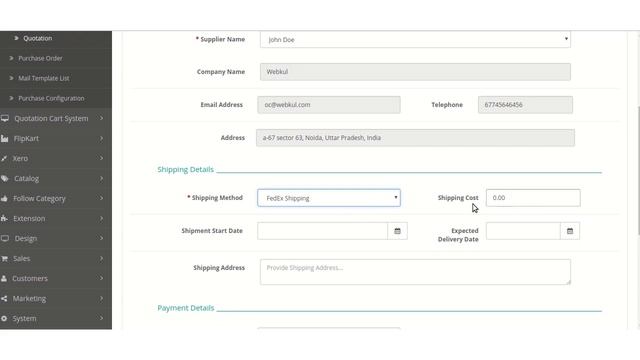The image size is (640, 360).
Task: Focus the Shipping Cost input
Action: pos(533,198)
